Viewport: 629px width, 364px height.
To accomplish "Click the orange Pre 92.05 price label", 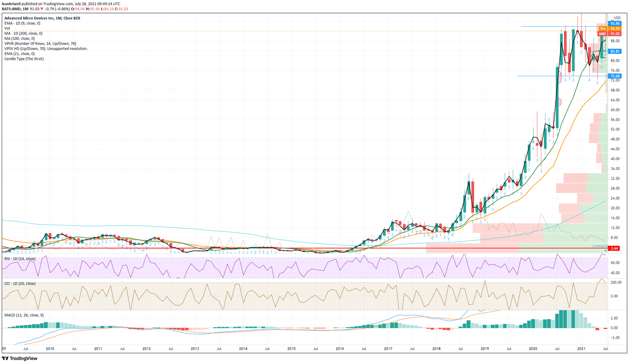I will [611, 29].
